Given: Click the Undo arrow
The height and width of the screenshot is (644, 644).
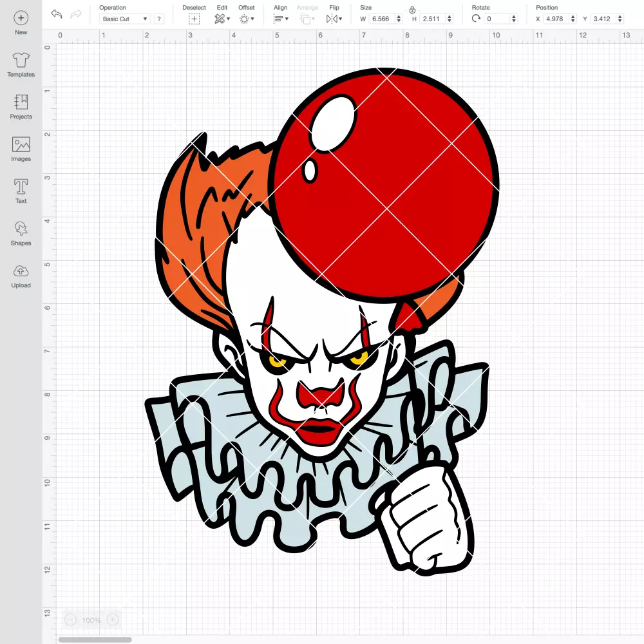Looking at the screenshot, I should coord(57,14).
